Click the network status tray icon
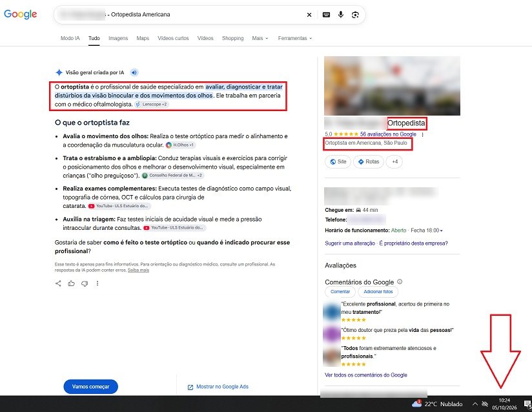This screenshot has height=412, width=532. 485,404
